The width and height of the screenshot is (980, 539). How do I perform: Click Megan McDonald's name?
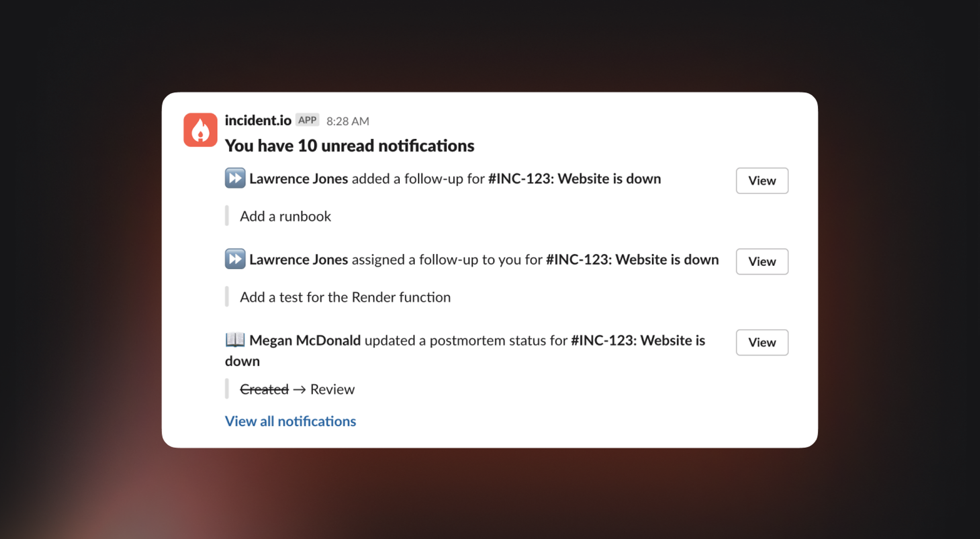pyautogui.click(x=305, y=340)
